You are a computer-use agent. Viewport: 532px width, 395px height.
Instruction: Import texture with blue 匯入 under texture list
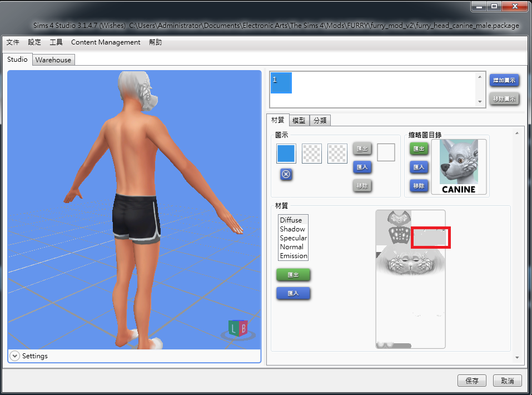[293, 293]
